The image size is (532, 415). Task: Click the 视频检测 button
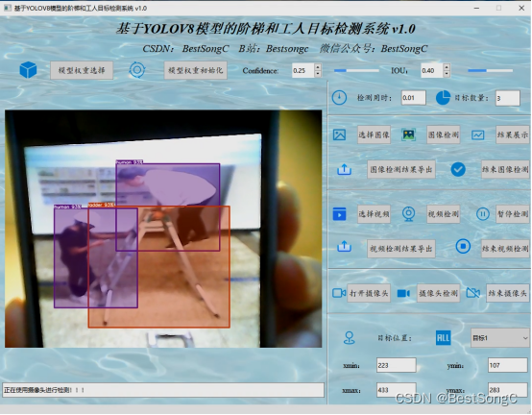(x=443, y=214)
